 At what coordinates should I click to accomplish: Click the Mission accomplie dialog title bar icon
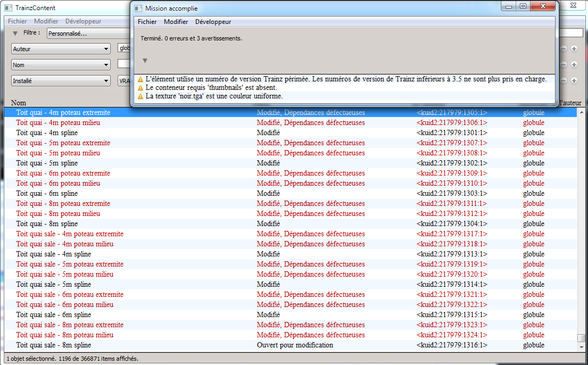point(138,9)
